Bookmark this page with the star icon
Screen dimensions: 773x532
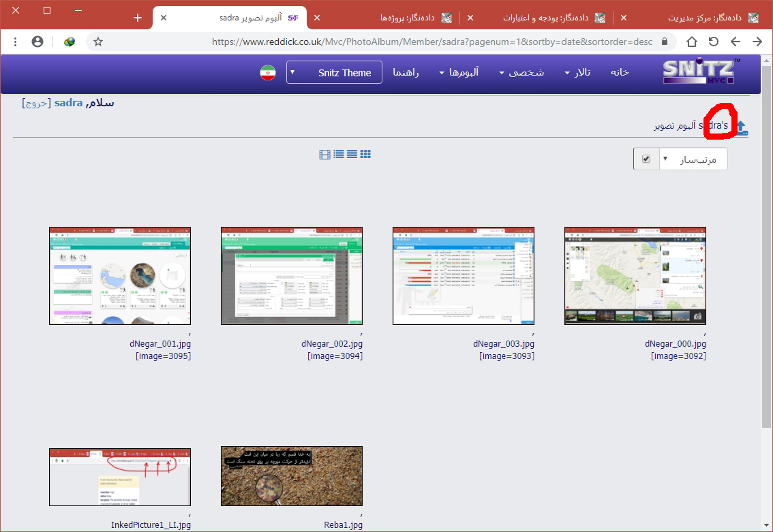tap(98, 42)
